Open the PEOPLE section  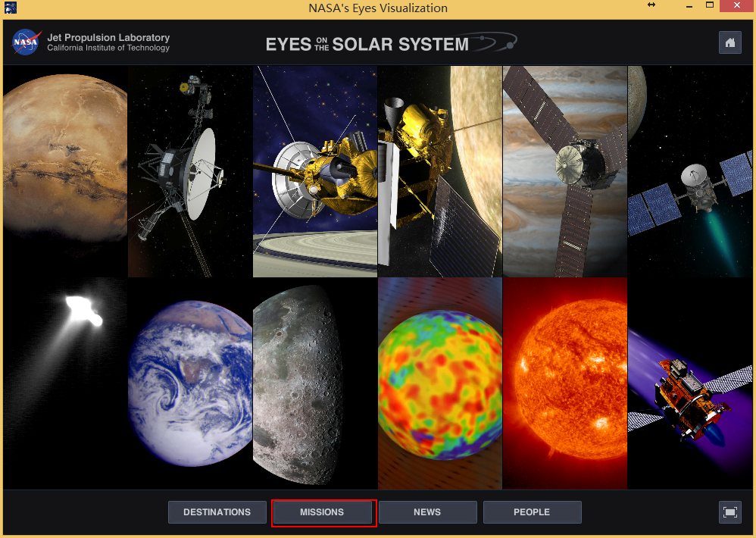532,512
